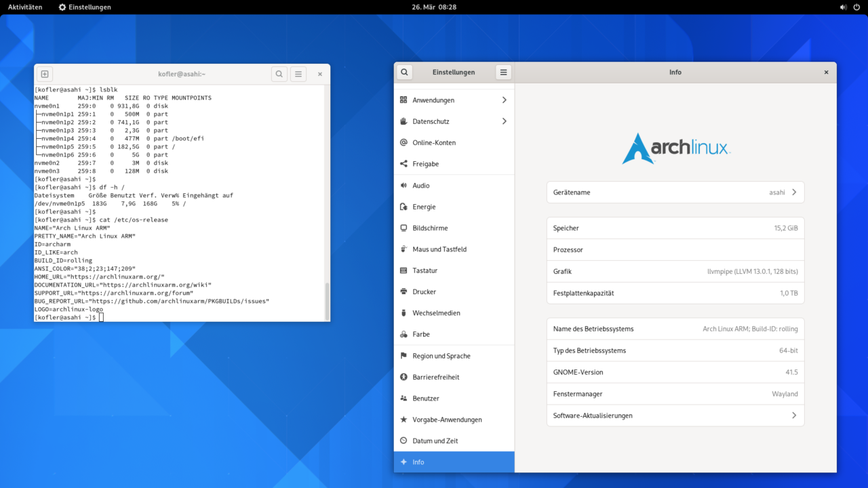Open Vorgabe-Anwendungen panel
Viewport: 868px width, 488px height.
coord(454,420)
